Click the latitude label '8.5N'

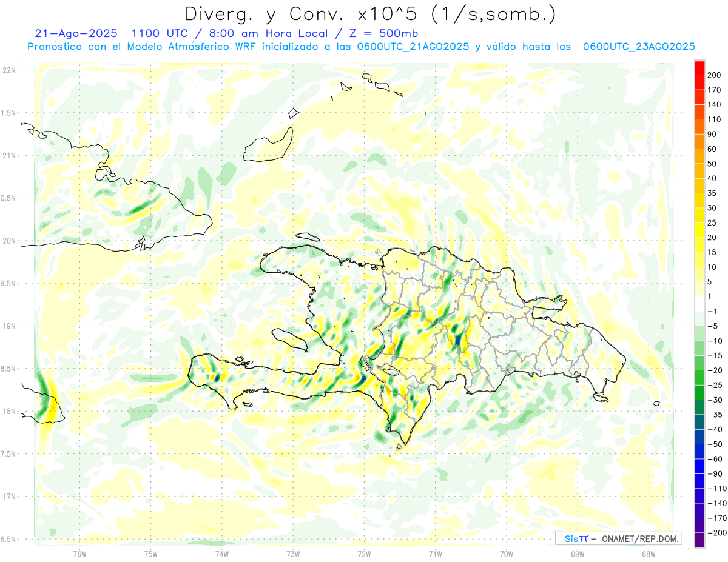click(x=9, y=369)
